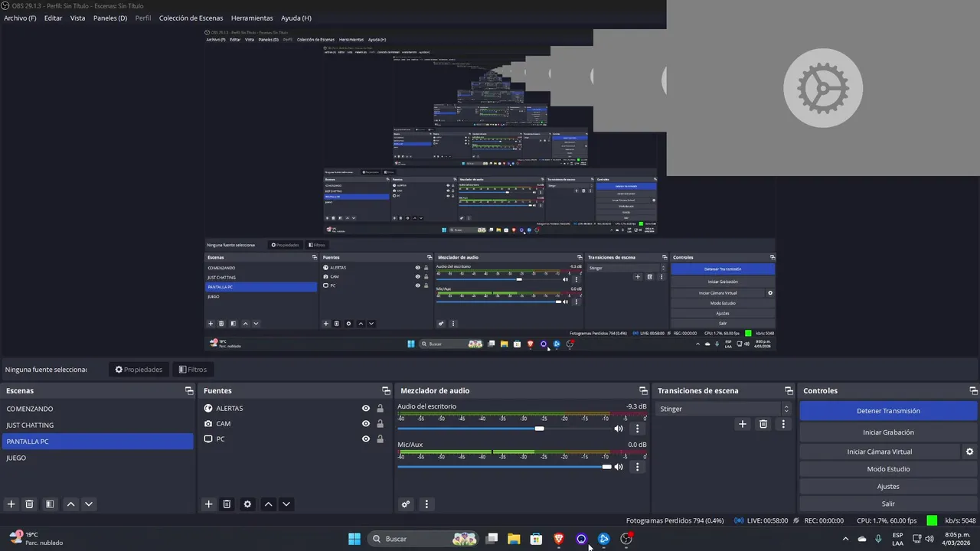The image size is (980, 551).
Task: Toggle visibility of PC source
Action: (366, 439)
